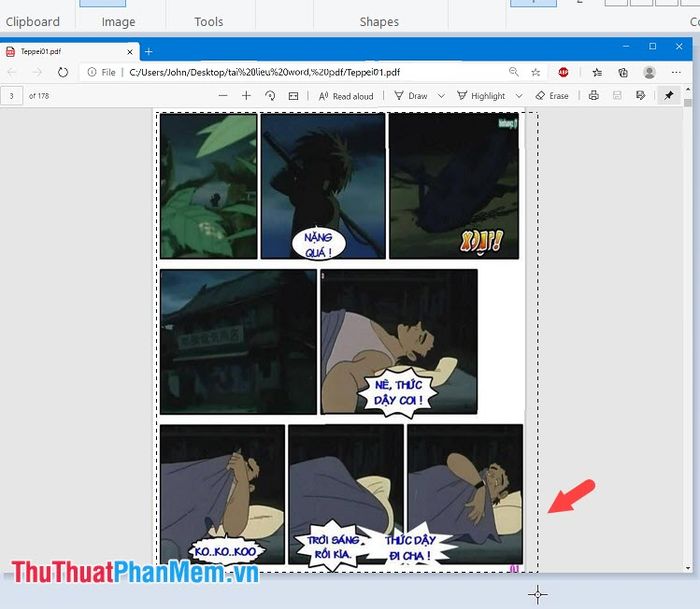Print the PDF document
This screenshot has height=609, width=700.
[x=594, y=95]
